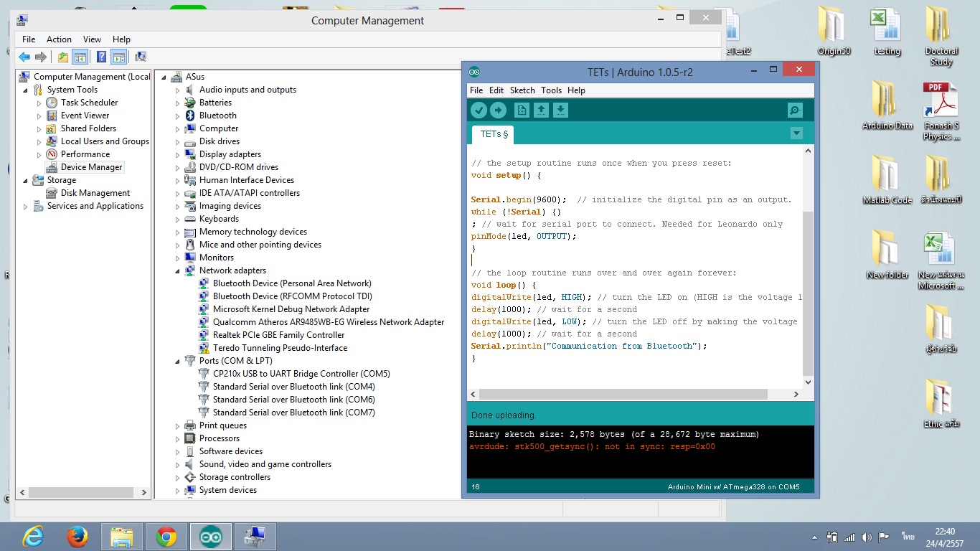Screen dimensions: 980x551
Task: Expand Audio inputs and outputs node
Action: [x=178, y=90]
